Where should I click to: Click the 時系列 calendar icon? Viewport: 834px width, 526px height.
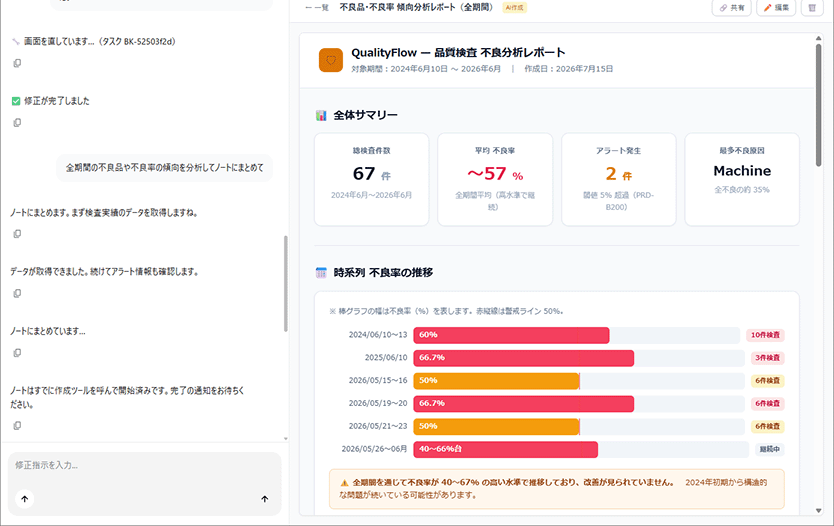point(321,273)
